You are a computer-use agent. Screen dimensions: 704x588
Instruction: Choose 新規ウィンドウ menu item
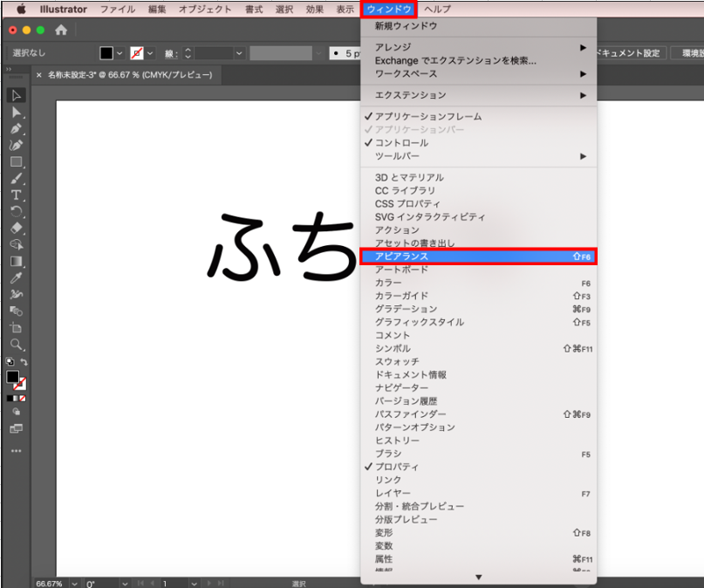(479, 26)
